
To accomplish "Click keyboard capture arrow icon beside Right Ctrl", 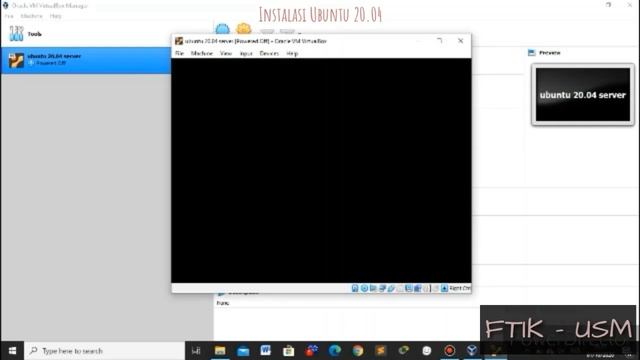I will pyautogui.click(x=444, y=288).
